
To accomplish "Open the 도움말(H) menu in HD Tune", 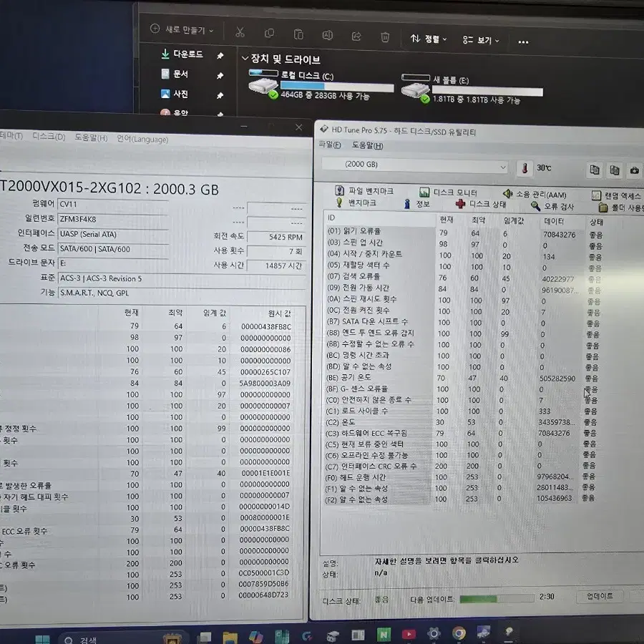I will pyautogui.click(x=367, y=145).
